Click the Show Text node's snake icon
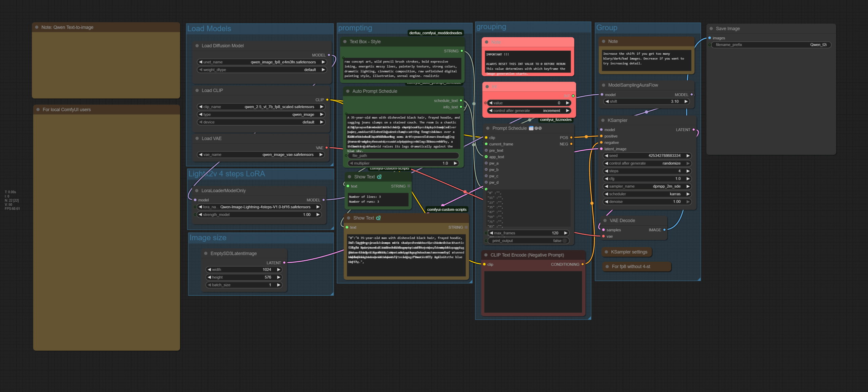The height and width of the screenshot is (392, 868). pyautogui.click(x=379, y=177)
